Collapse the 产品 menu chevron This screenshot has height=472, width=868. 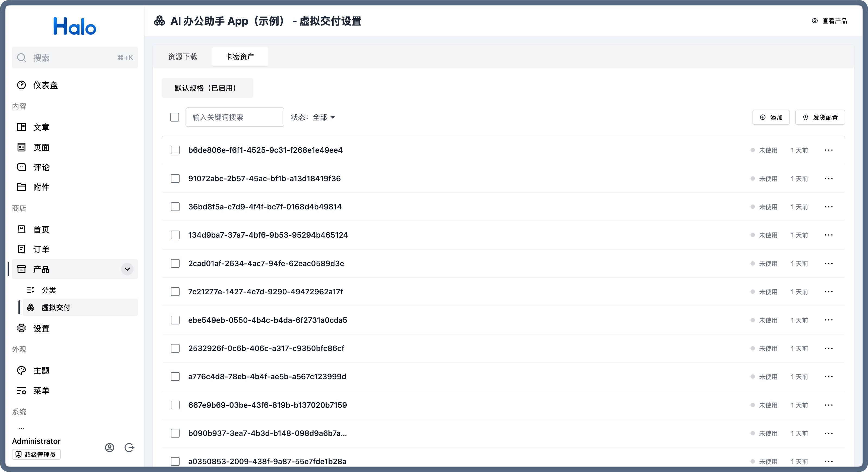pos(127,269)
